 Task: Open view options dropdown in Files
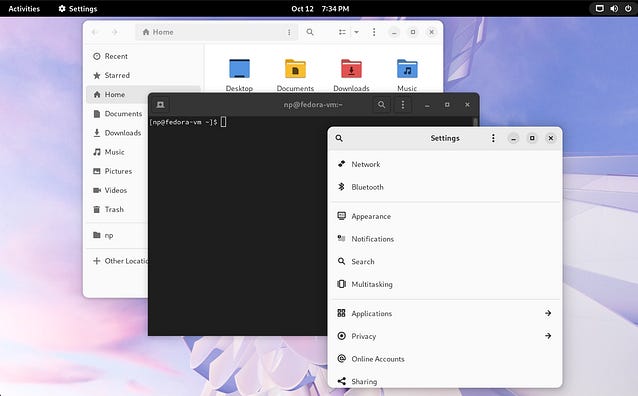click(x=356, y=32)
